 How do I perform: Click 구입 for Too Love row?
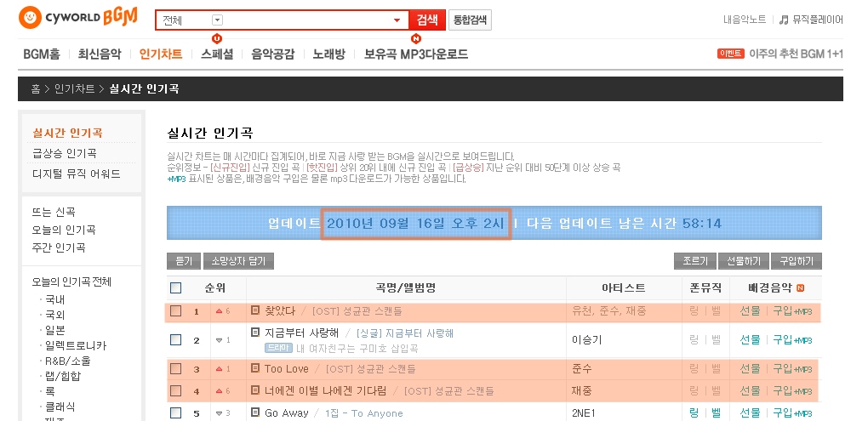793,368
